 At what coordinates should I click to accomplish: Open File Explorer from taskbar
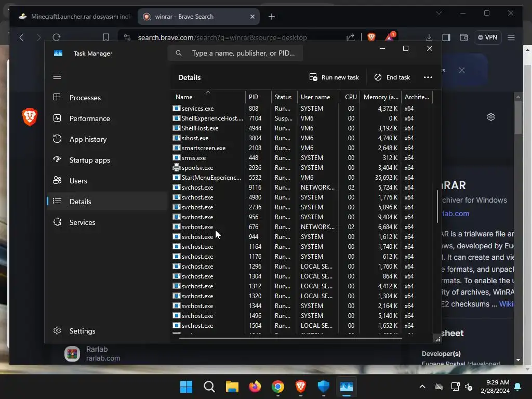tap(232, 387)
